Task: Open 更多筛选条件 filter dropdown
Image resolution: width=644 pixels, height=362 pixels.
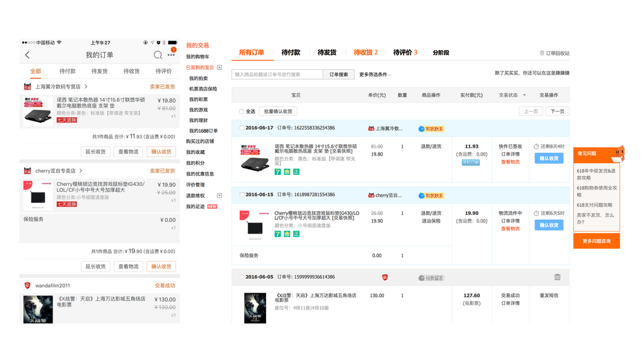Action: (x=375, y=75)
